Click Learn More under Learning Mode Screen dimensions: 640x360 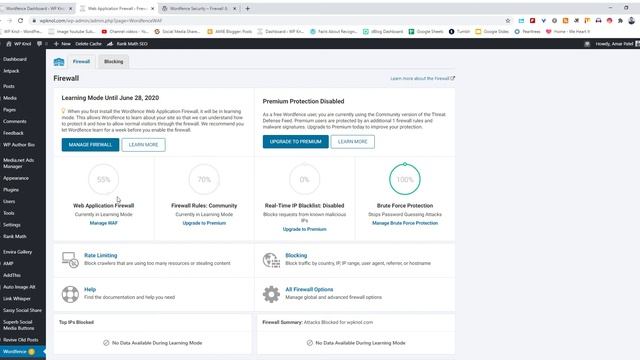[x=143, y=144]
